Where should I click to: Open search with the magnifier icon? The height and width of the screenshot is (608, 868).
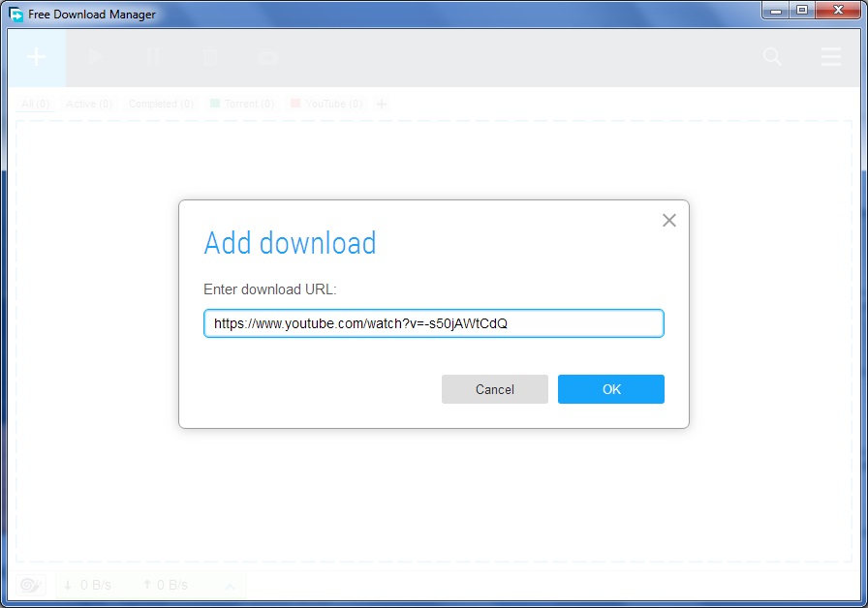[x=772, y=57]
